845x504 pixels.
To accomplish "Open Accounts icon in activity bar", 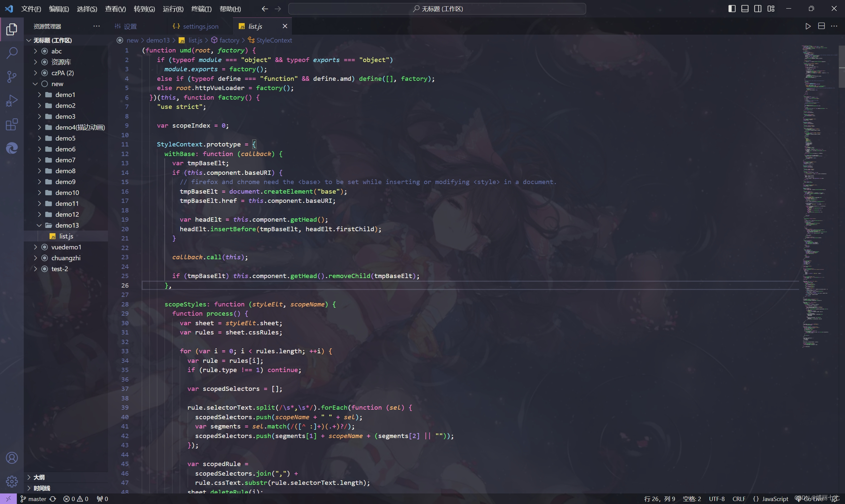I will [12, 458].
